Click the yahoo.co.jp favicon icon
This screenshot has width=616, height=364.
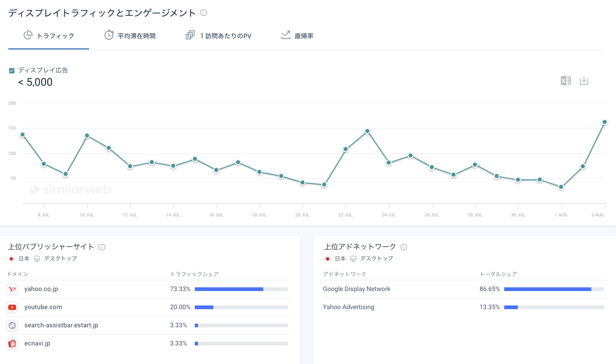click(12, 289)
